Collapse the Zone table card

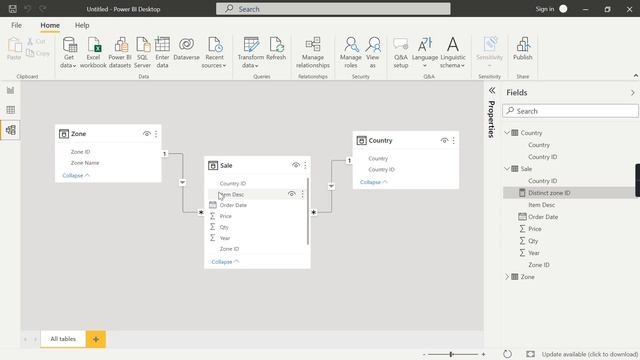pos(76,176)
